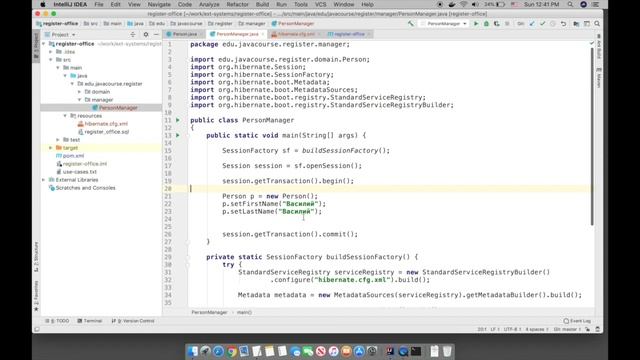
Task: Click the src breadcrumb in navigation bar
Action: point(91,24)
